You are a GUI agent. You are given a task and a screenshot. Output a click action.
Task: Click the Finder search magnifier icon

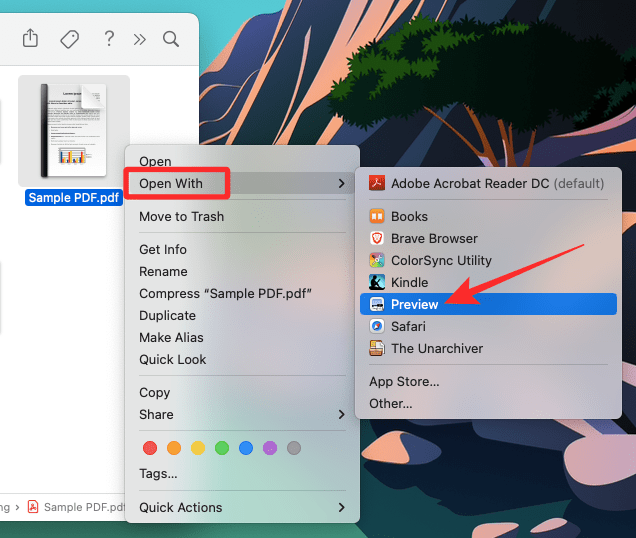pyautogui.click(x=171, y=39)
